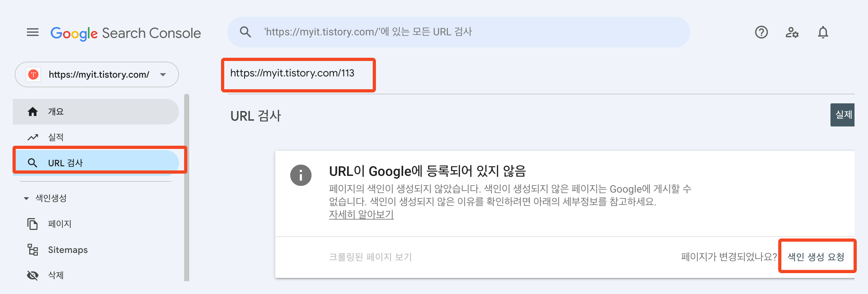Click the pages icon beside 페이지
The image size is (868, 294).
click(32, 224)
